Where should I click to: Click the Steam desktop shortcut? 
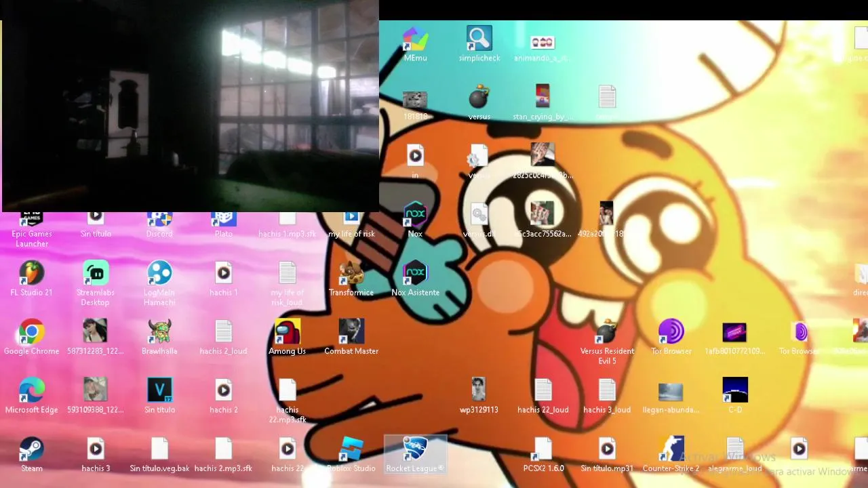31,455
